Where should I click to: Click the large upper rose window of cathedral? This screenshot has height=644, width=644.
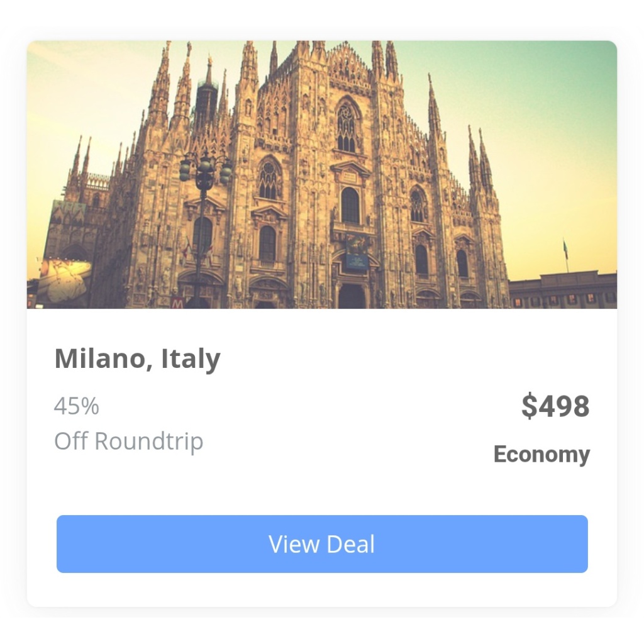[347, 126]
